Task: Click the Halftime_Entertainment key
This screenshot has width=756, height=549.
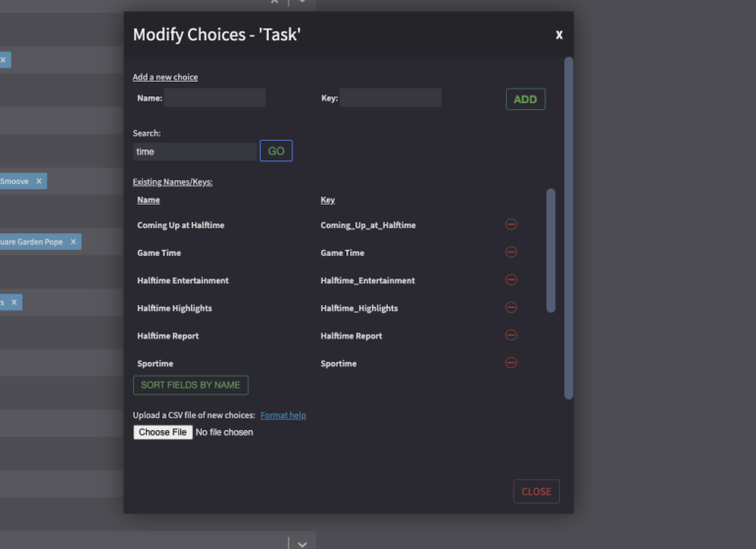Action: pos(367,280)
